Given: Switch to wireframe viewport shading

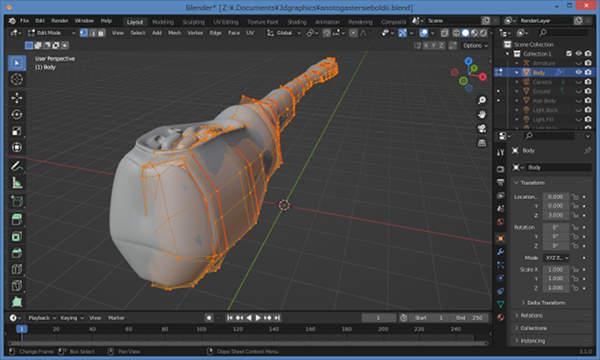Looking at the screenshot, I should tap(456, 33).
